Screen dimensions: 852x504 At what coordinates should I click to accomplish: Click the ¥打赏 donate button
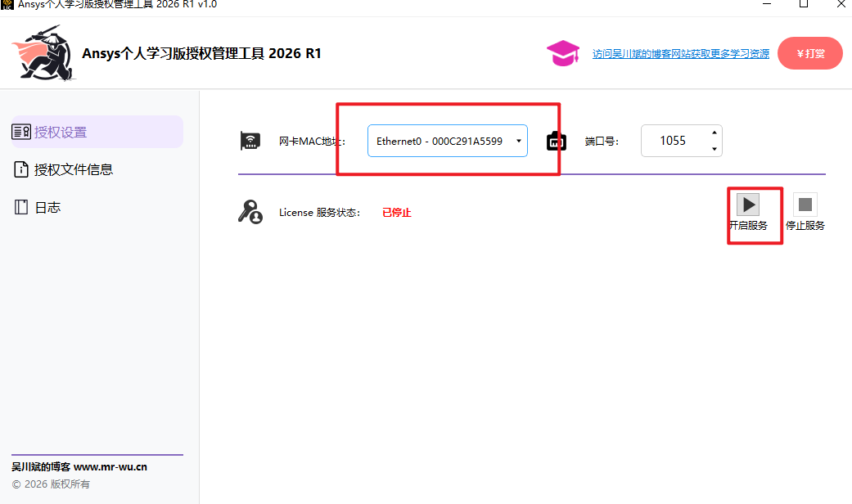(810, 53)
